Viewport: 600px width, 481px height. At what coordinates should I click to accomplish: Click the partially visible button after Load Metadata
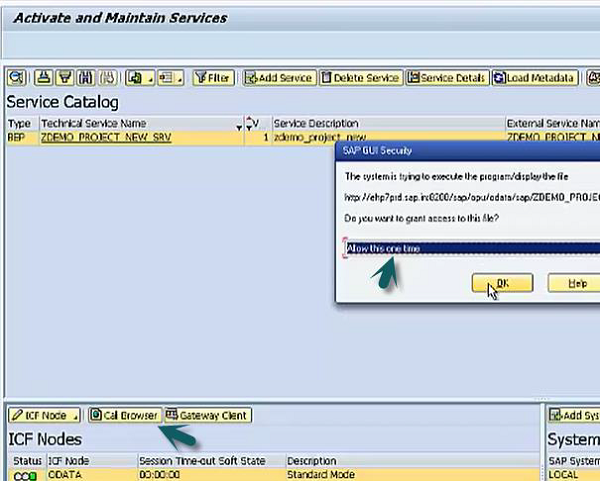pos(593,78)
